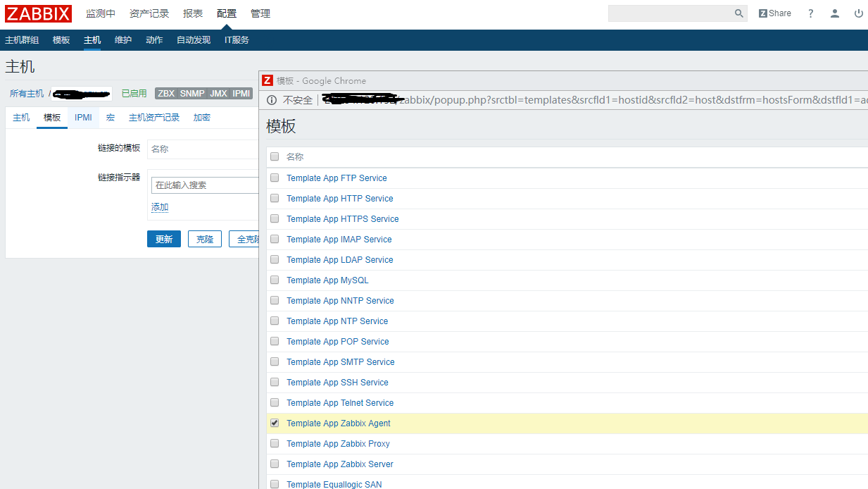
Task: Click the 更新 button
Action: pos(164,239)
